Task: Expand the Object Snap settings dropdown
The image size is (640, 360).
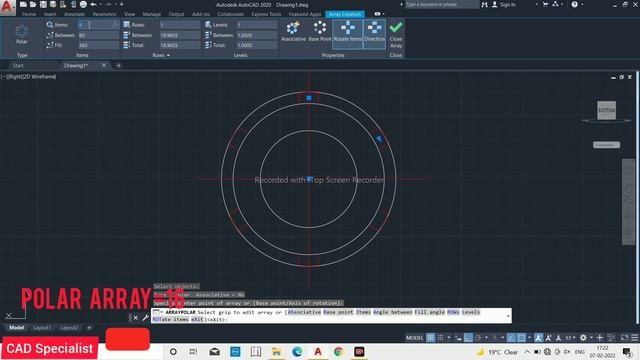Action: 529,338
